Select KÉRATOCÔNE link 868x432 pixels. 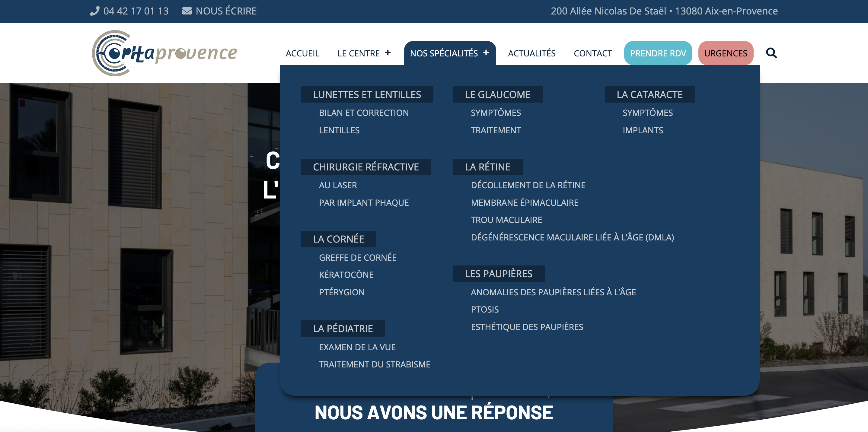click(x=346, y=275)
